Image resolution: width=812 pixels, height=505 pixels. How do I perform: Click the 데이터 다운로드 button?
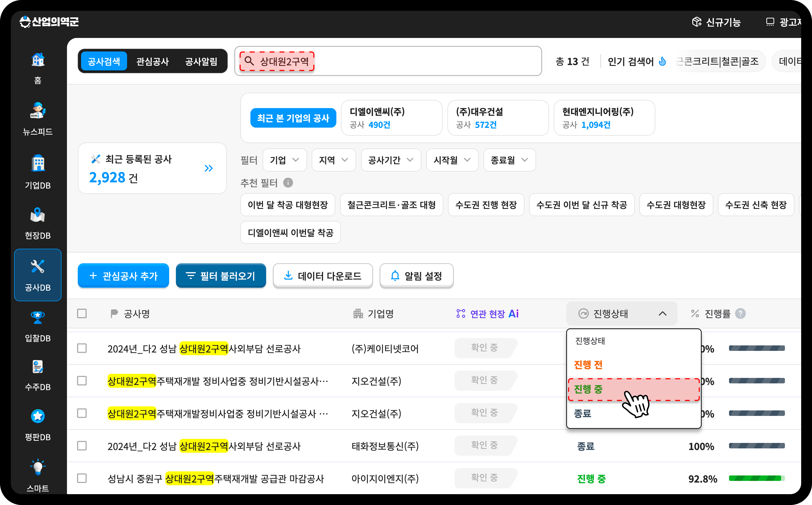pos(323,276)
